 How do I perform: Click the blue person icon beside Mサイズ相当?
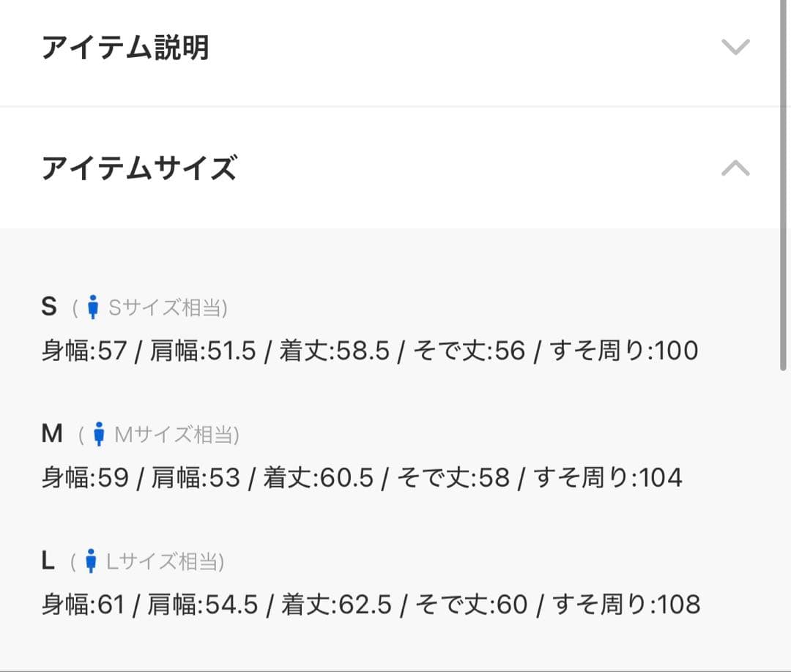(100, 435)
